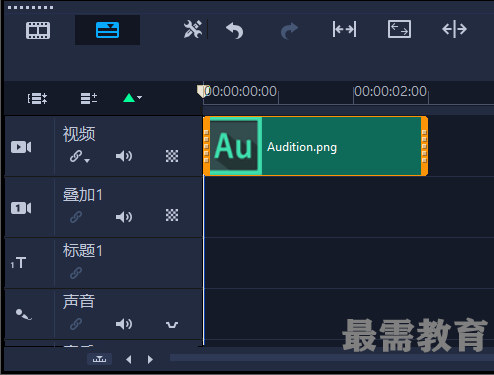Toggle track transparency on 叠加1 track
Image resolution: width=494 pixels, height=375 pixels.
coord(172,215)
